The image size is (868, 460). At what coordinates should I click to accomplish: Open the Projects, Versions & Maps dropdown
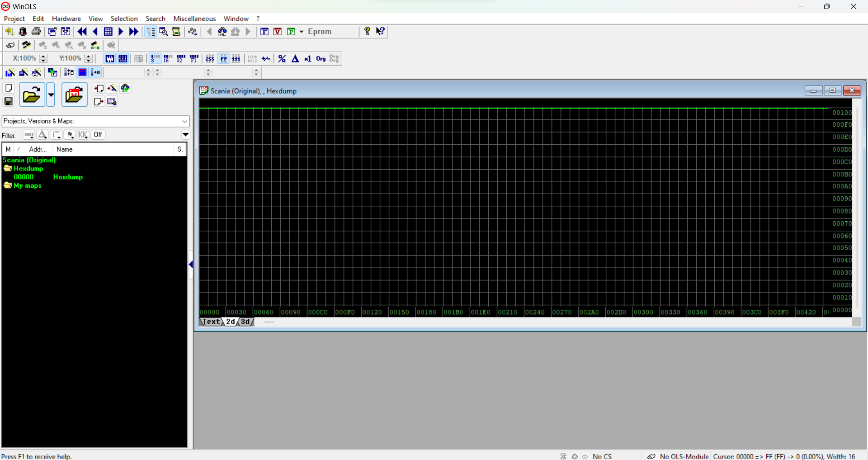[184, 121]
